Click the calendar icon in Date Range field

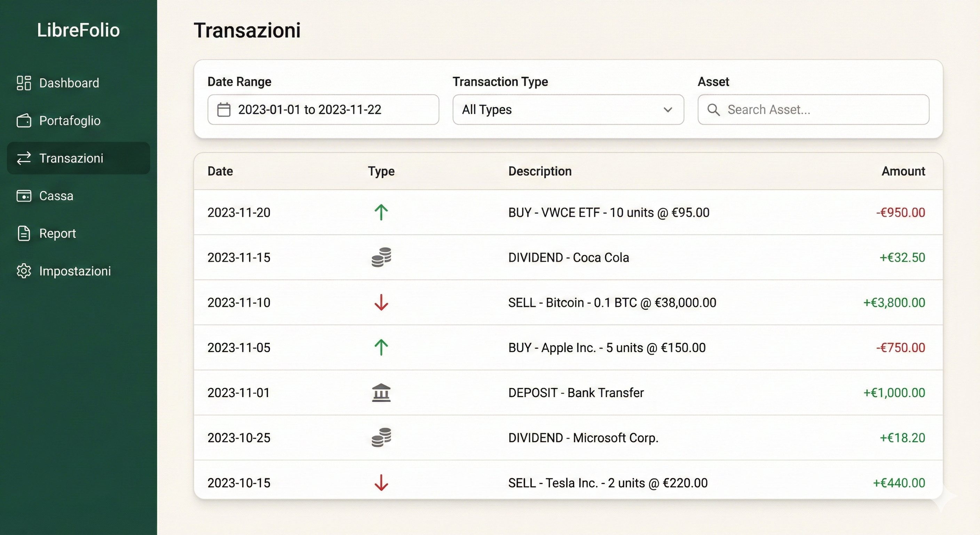224,110
